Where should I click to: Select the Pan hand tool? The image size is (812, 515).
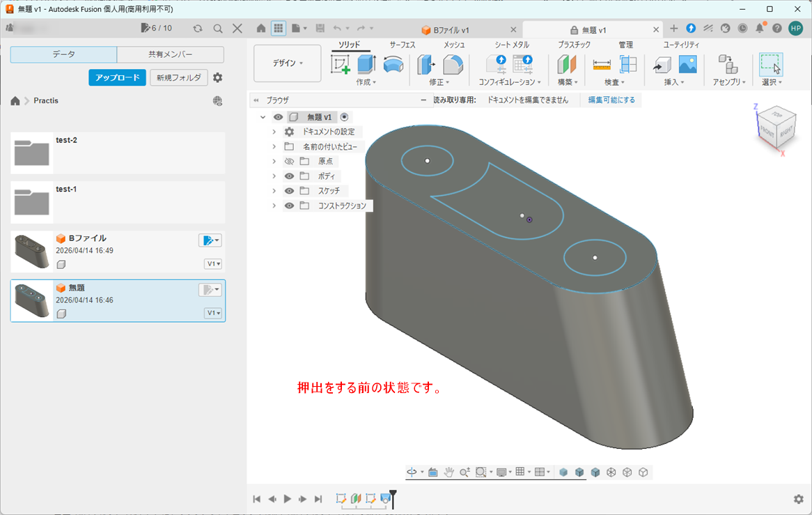[x=448, y=472]
